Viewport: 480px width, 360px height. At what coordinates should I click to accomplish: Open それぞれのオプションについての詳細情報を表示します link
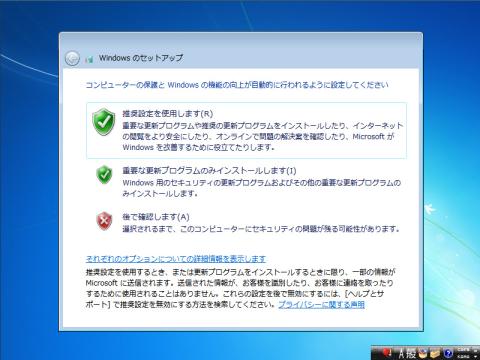tap(176, 259)
